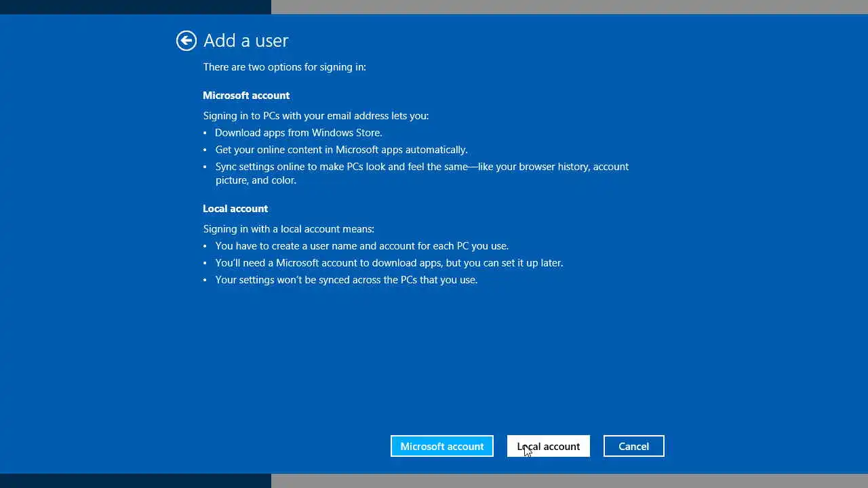Click 'You have to create a user name' bullet
868x488 pixels.
tap(362, 246)
